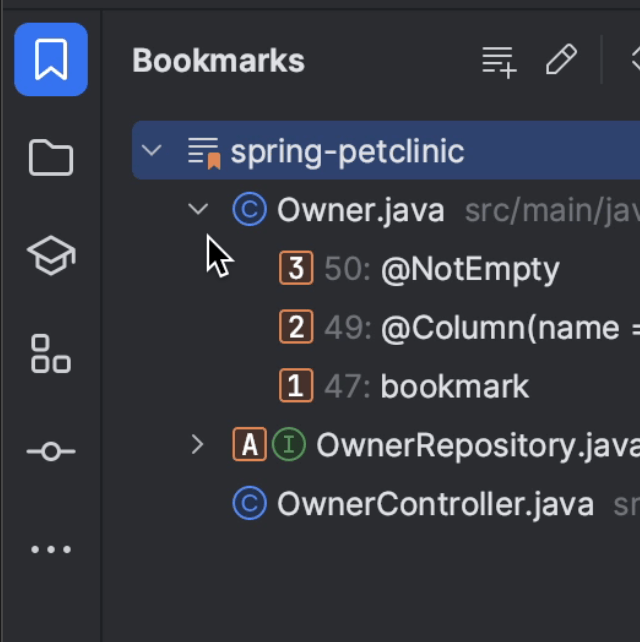Viewport: 640px width, 642px height.
Task: Open the Commit tool window icon
Action: click(51, 451)
